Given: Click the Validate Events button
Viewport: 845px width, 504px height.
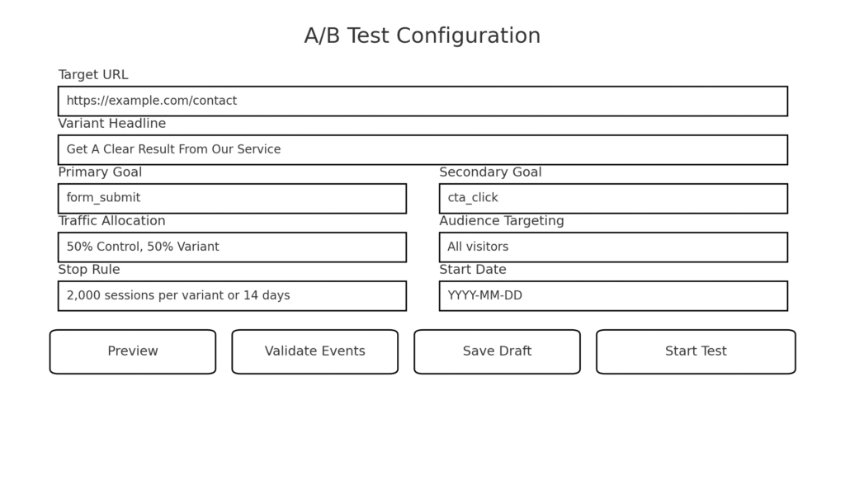Looking at the screenshot, I should coord(314,351).
